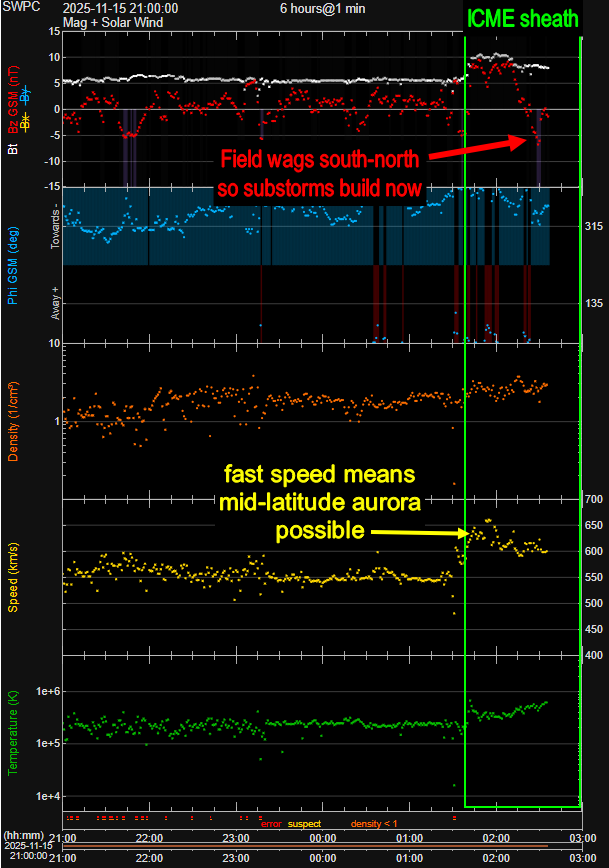609x868 pixels.
Task: Click the 315 degree tick on Phi axis
Action: (594, 226)
